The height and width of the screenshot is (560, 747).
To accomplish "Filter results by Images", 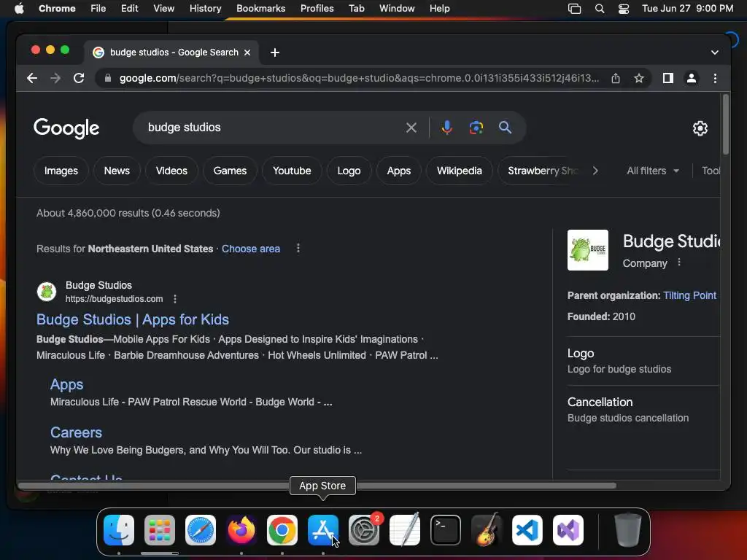I will (61, 171).
